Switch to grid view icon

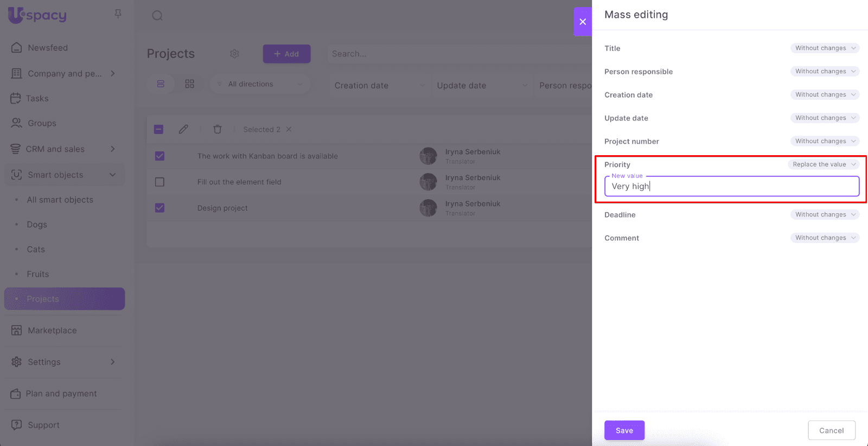[x=189, y=84]
